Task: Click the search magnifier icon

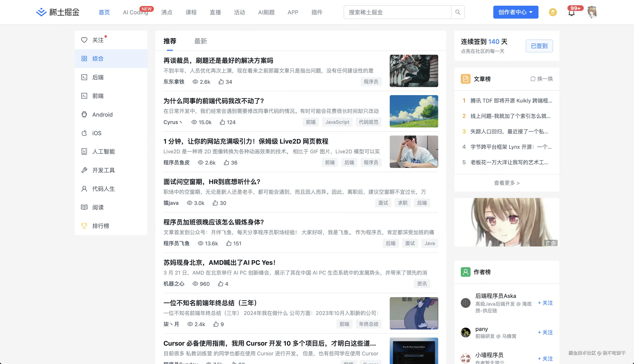Action: 458,12
